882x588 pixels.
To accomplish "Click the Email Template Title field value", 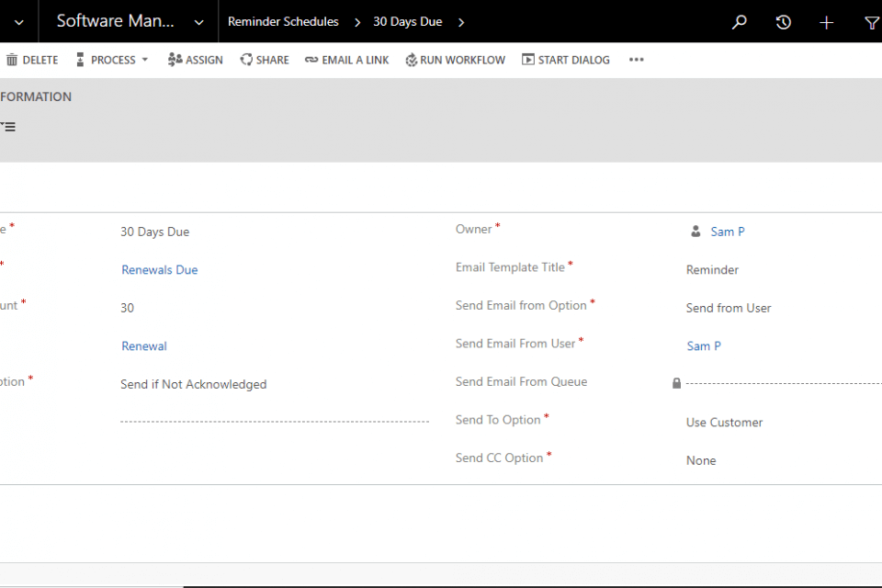I will pos(712,270).
